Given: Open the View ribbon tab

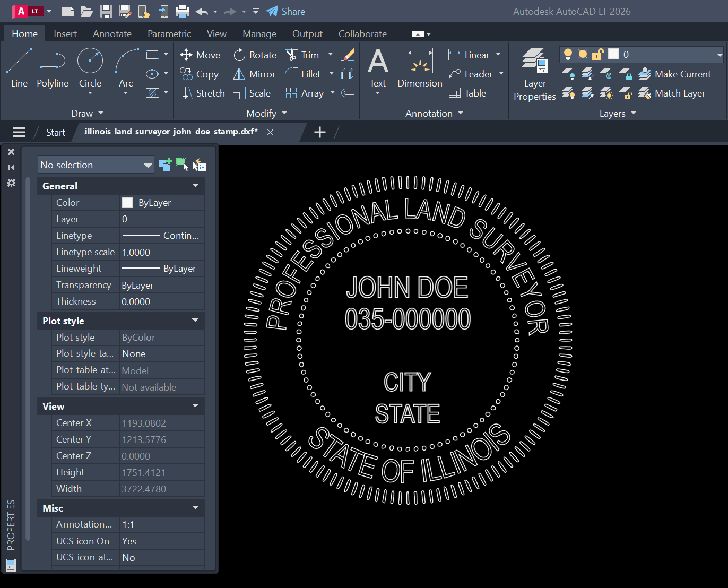Looking at the screenshot, I should pyautogui.click(x=216, y=33).
